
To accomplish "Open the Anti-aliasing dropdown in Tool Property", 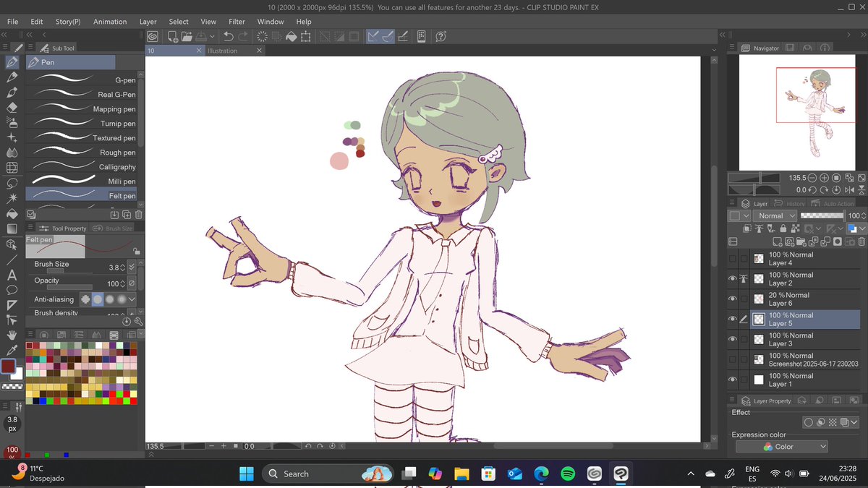I will tap(132, 299).
